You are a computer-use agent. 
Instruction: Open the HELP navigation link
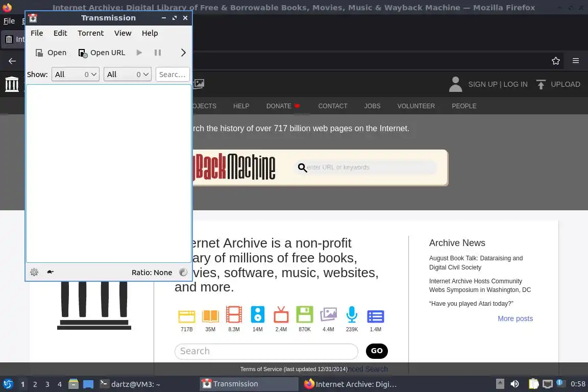[241, 106]
